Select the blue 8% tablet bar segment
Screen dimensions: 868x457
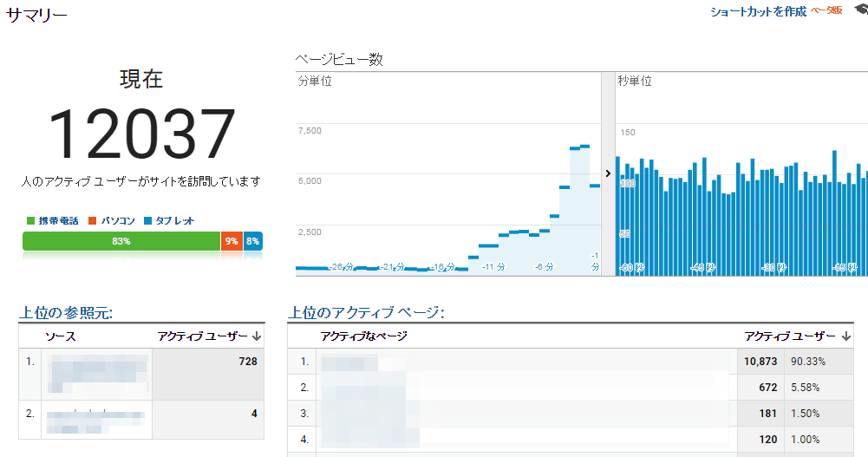[x=252, y=241]
